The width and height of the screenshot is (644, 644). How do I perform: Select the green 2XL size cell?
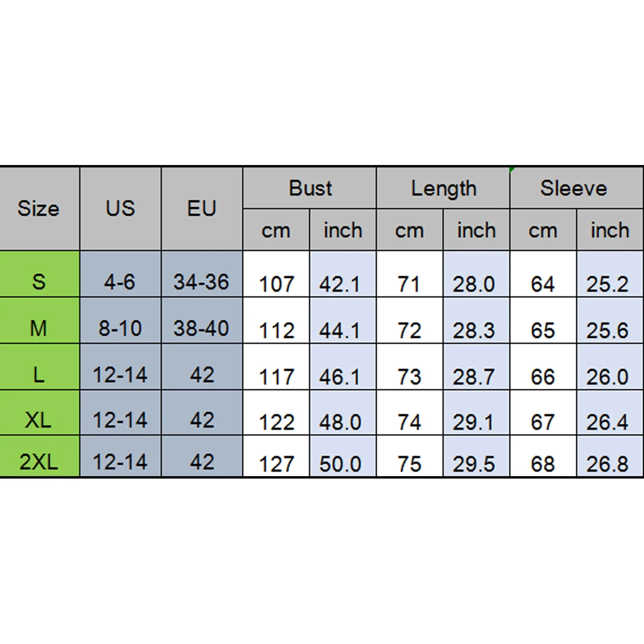pos(39,456)
